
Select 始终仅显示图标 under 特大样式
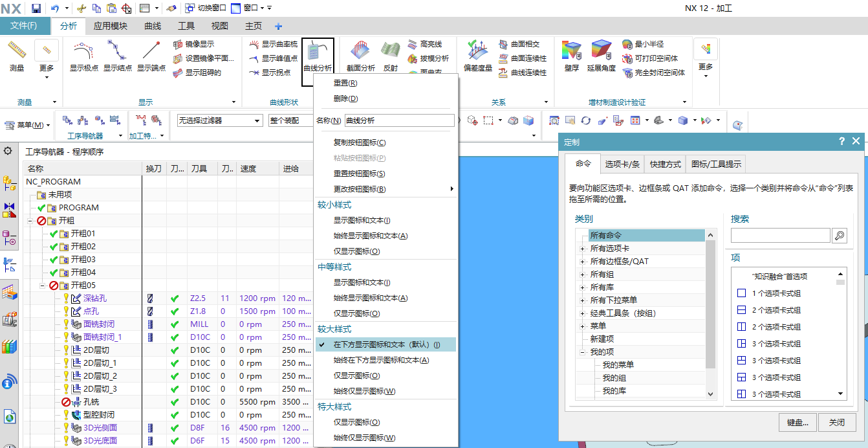point(385,438)
